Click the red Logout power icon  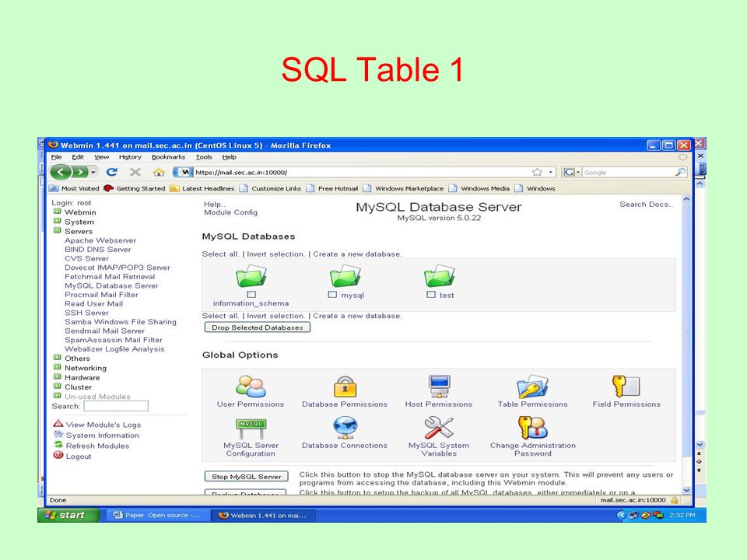58,455
